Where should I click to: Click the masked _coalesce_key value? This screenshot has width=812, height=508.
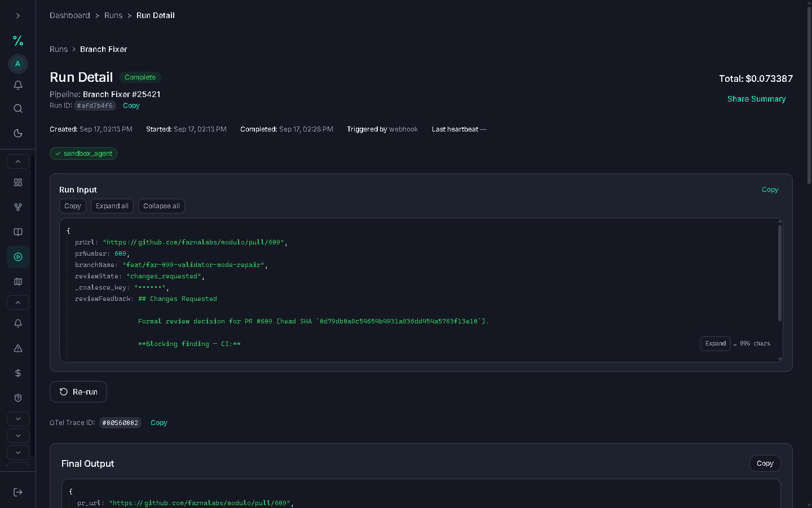149,287
